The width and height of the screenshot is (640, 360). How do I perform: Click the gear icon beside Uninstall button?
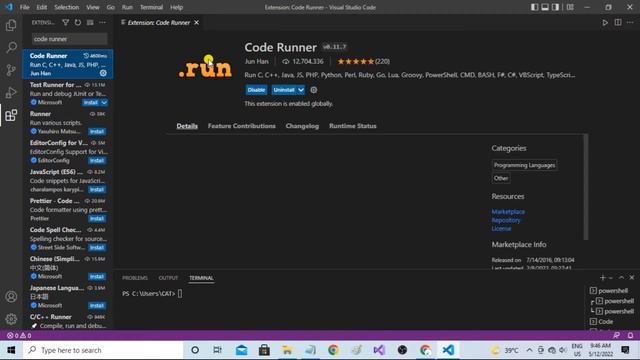point(313,90)
